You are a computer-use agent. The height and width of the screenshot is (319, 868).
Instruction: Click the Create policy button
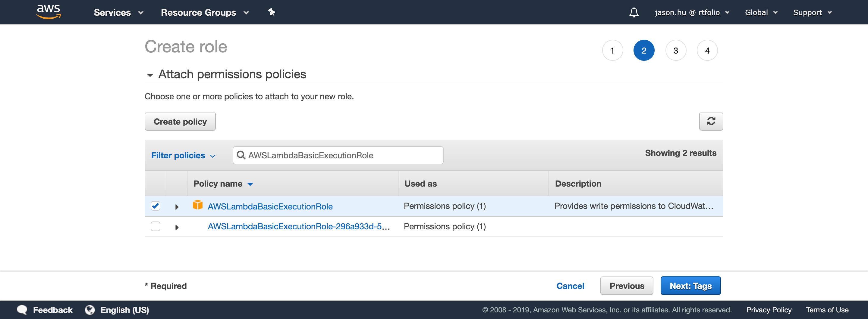pyautogui.click(x=180, y=121)
